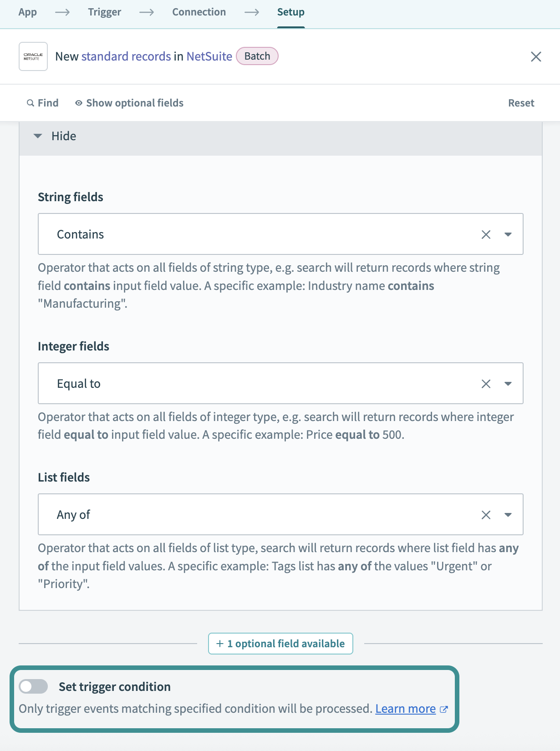Open the String fields operator dropdown
This screenshot has height=751, width=560.
[x=508, y=234]
